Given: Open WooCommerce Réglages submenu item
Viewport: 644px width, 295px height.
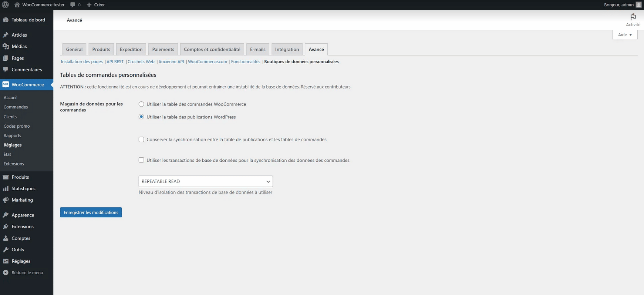Looking at the screenshot, I should pyautogui.click(x=13, y=145).
